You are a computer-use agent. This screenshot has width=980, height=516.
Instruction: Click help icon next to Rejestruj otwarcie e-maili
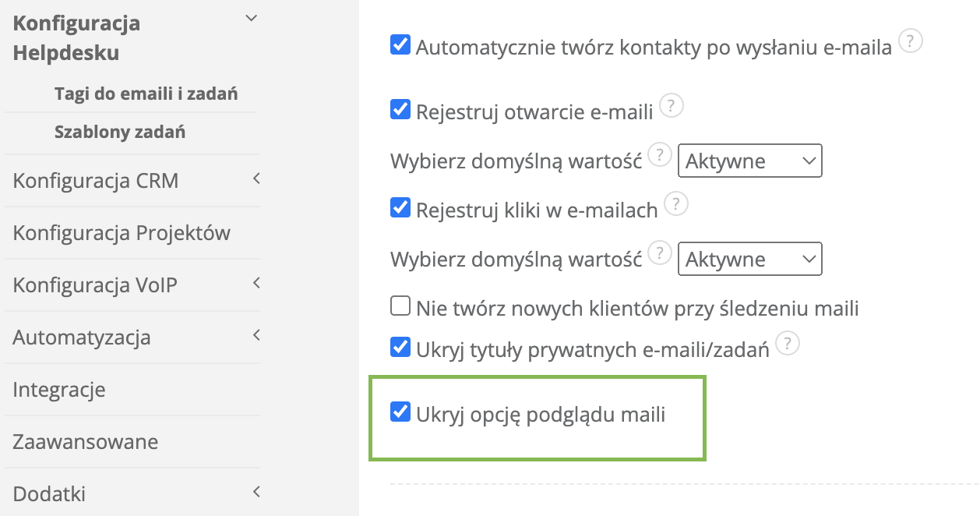click(672, 105)
